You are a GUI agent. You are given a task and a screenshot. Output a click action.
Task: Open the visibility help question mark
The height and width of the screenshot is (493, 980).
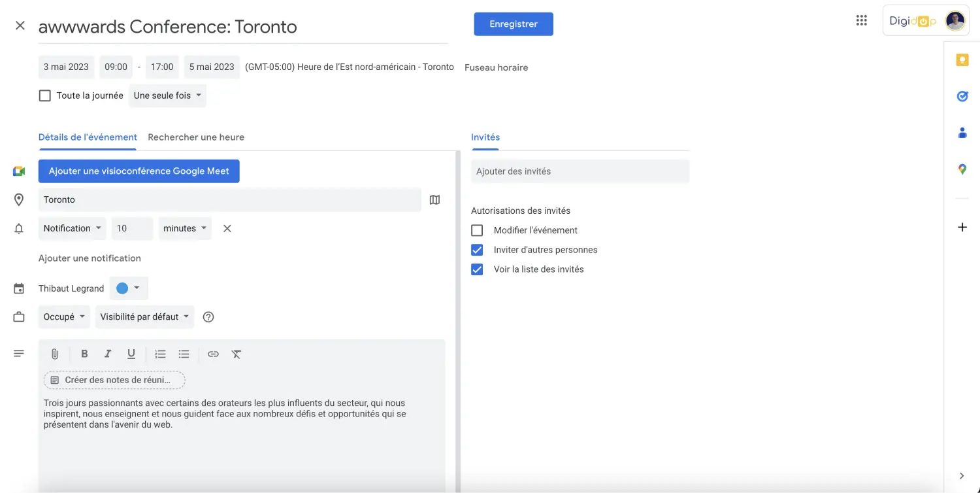click(x=208, y=317)
